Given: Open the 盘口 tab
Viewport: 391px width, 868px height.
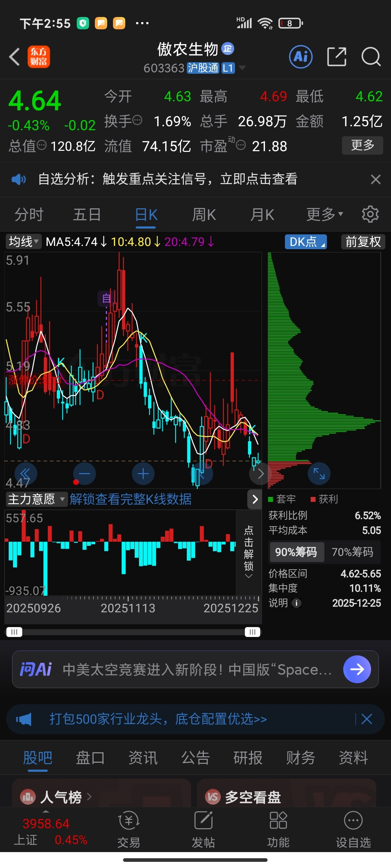Looking at the screenshot, I should tap(90, 758).
